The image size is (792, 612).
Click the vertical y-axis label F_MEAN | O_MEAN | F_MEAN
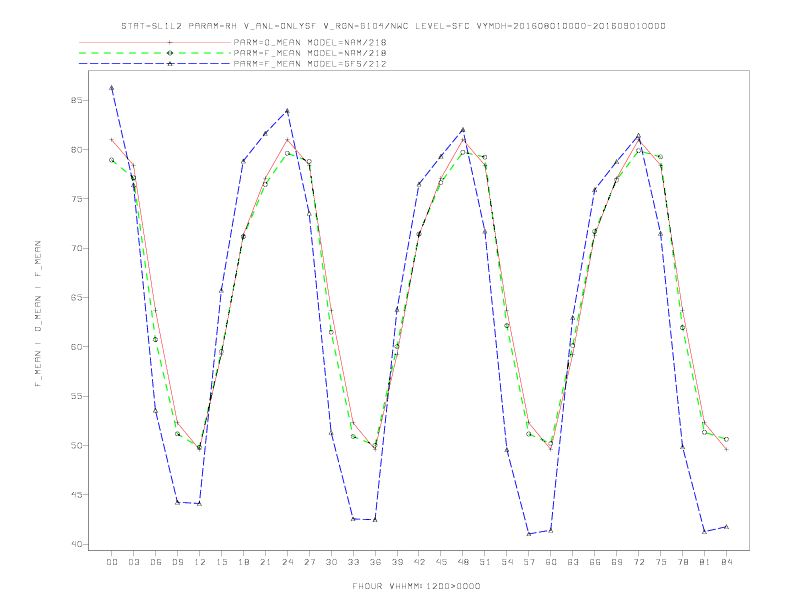coord(38,314)
